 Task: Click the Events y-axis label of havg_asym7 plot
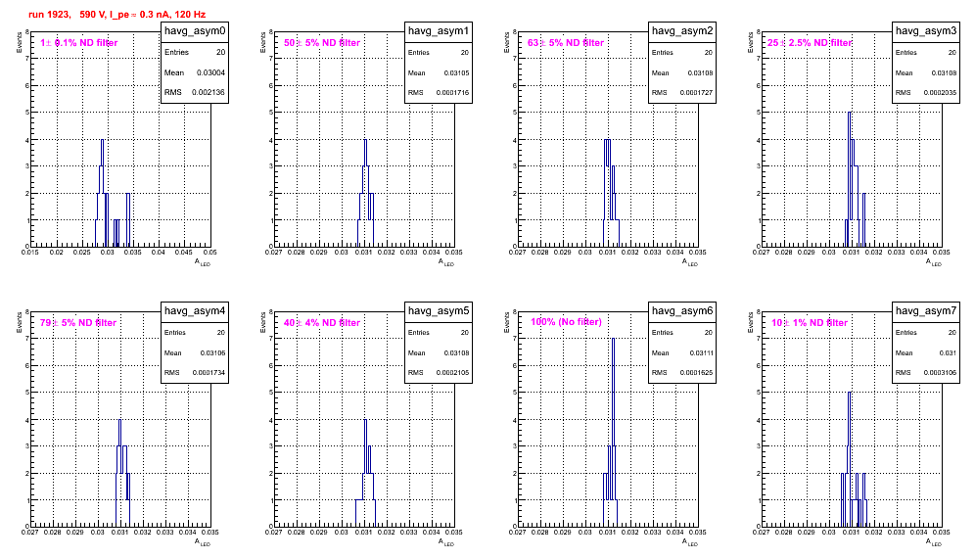[751, 322]
